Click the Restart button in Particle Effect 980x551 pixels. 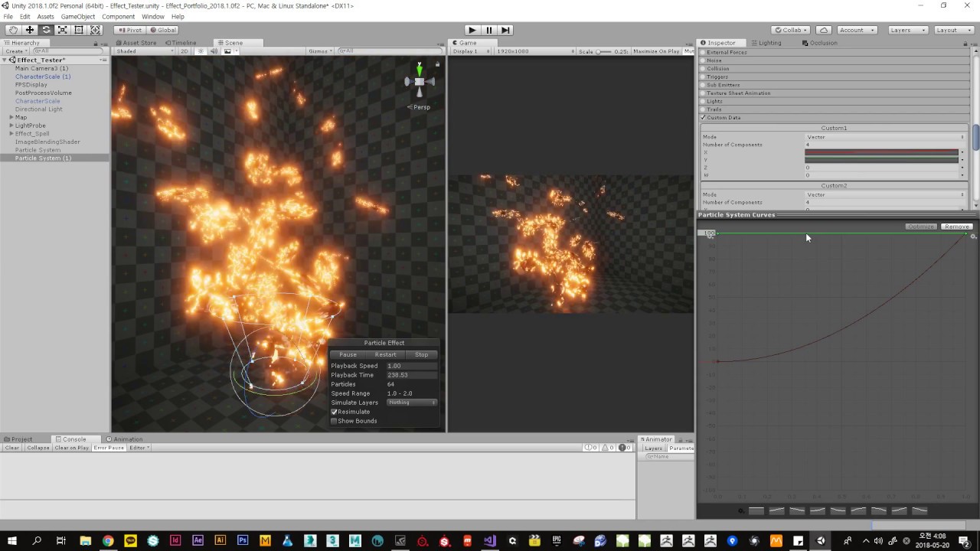tap(385, 355)
